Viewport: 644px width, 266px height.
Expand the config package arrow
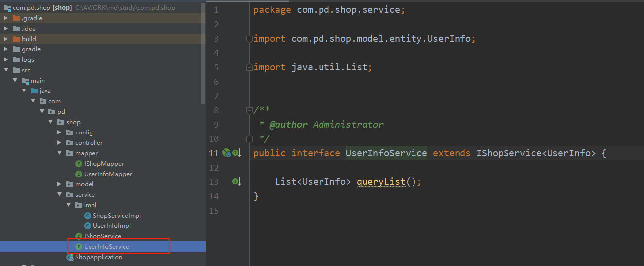tap(59, 132)
